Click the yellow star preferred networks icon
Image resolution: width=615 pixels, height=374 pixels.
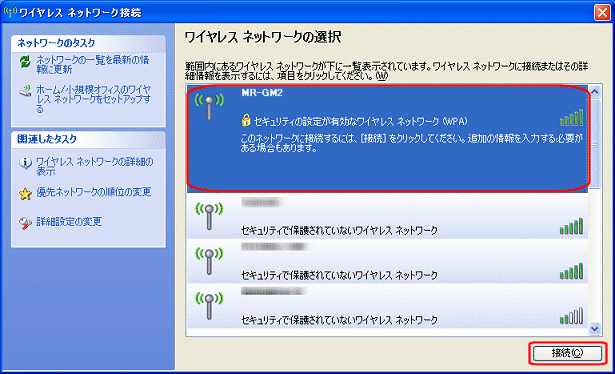pos(25,193)
